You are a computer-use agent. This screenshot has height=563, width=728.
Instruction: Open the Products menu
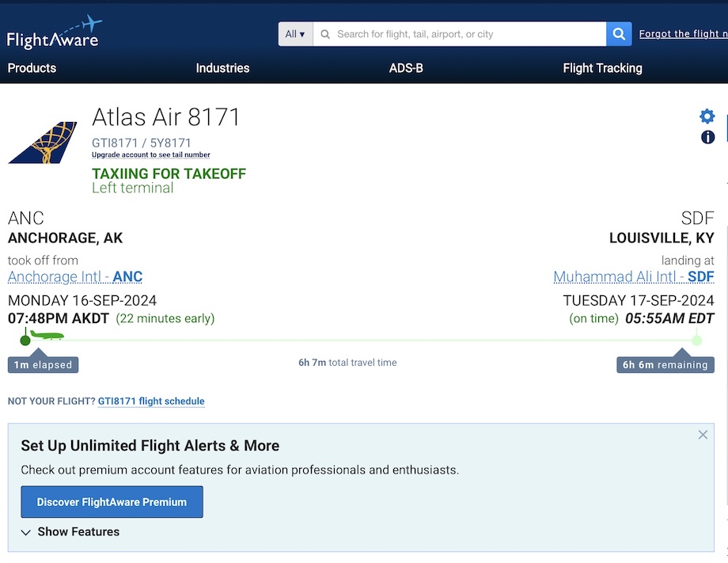[x=32, y=68]
